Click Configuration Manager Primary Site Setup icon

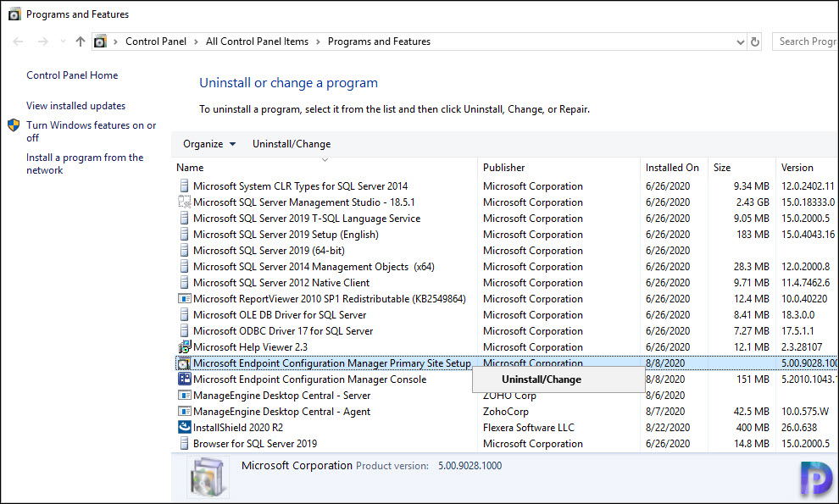pos(184,363)
